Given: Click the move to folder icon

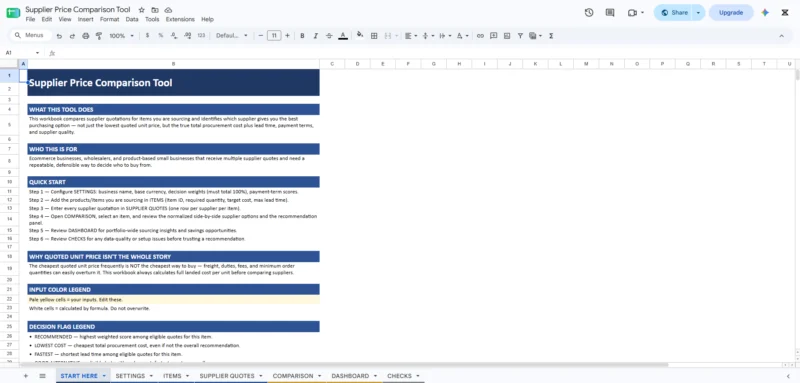Looking at the screenshot, I should (155, 10).
